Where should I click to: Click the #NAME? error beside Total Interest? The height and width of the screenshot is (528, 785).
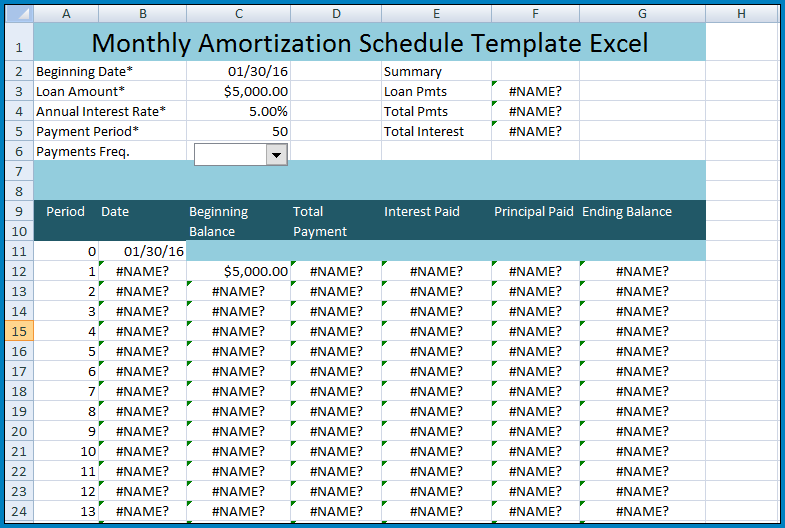[x=535, y=131]
